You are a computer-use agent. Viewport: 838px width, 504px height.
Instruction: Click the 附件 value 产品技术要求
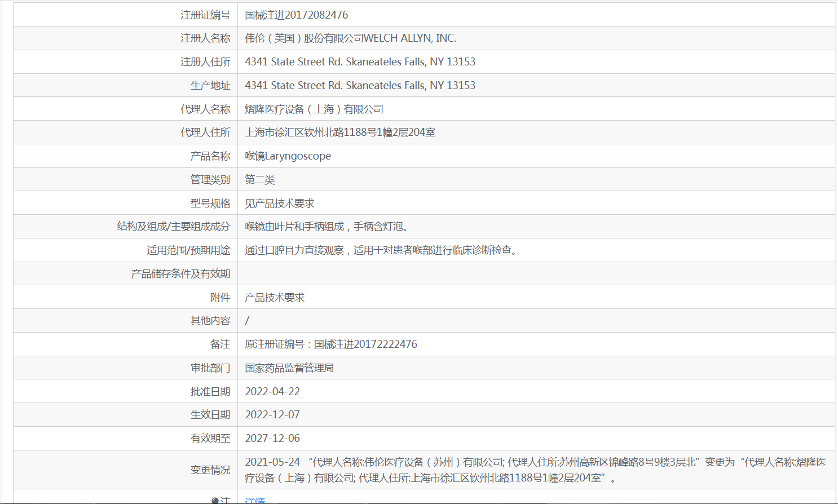[x=275, y=298]
